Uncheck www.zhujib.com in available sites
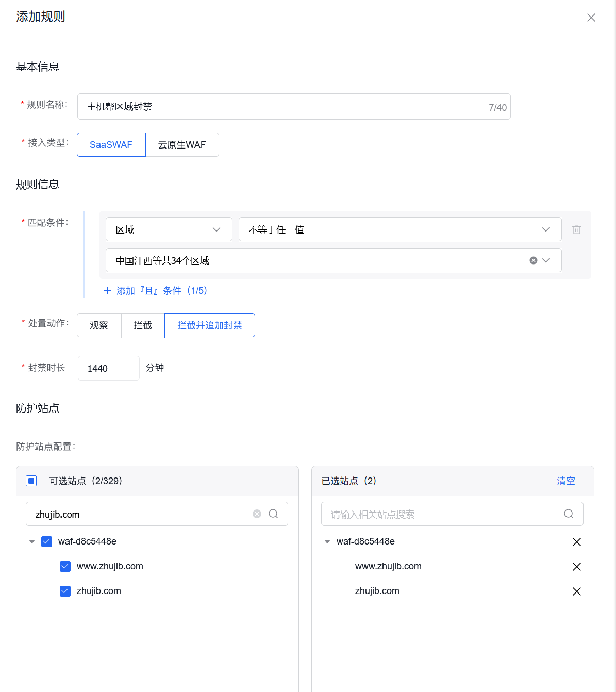 [x=65, y=567]
